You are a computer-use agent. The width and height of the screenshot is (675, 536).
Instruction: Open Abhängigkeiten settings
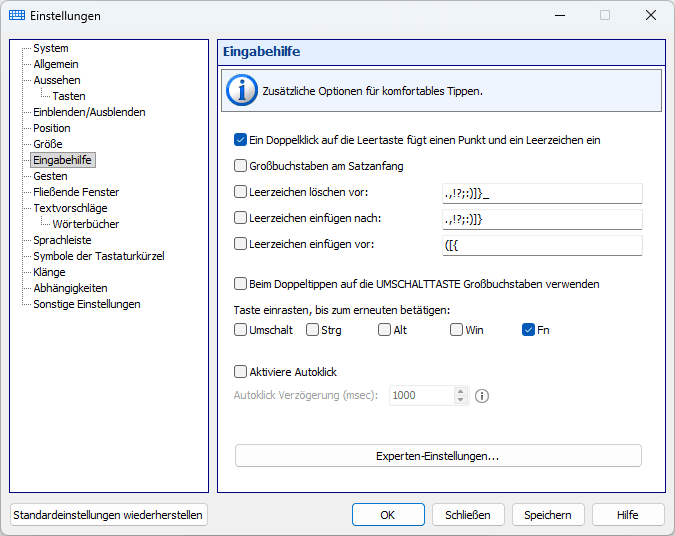[x=71, y=288]
